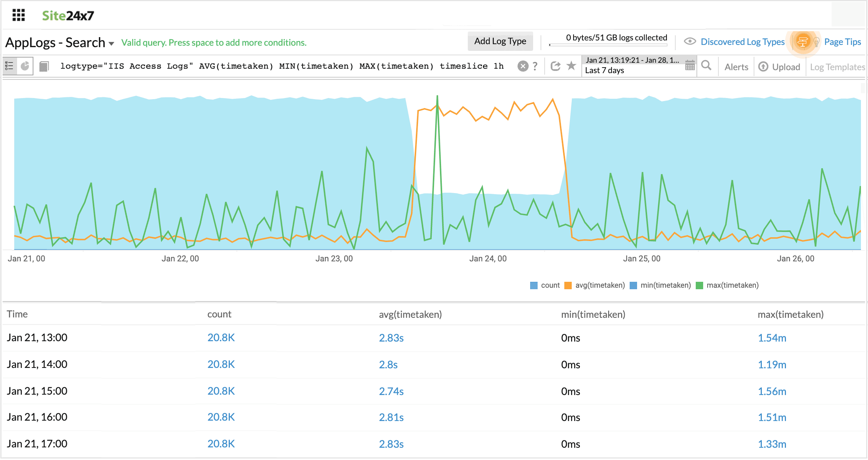Select the list view icon beside the query bar
Screen dimensions: 868x460
pos(9,66)
